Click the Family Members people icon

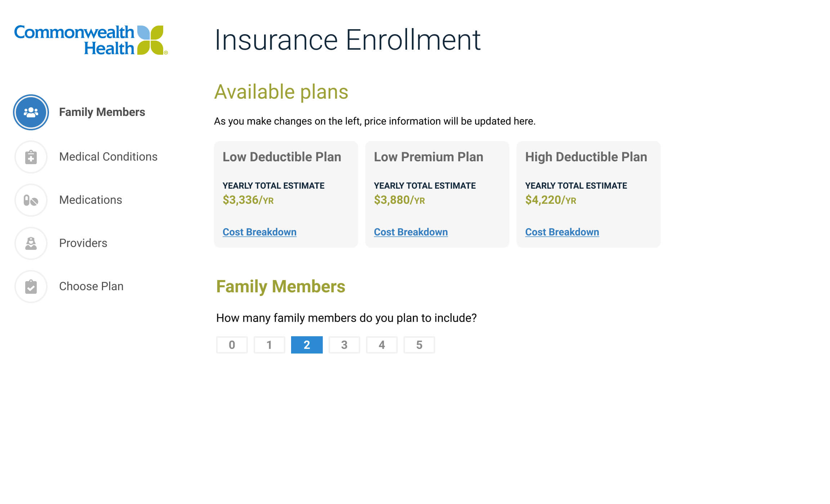(x=31, y=112)
